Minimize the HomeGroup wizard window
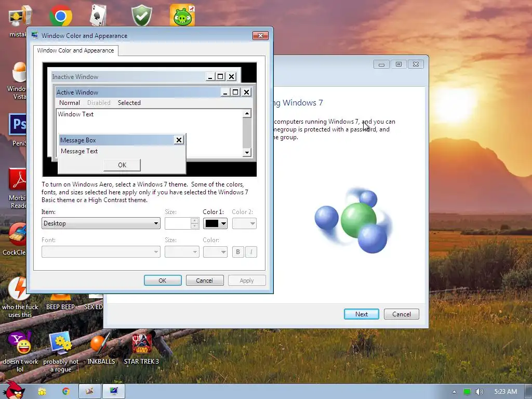The height and width of the screenshot is (399, 532). [x=381, y=64]
